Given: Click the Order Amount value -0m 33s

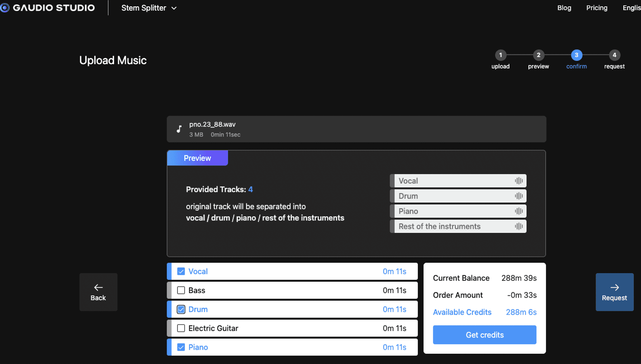Looking at the screenshot, I should pos(522,295).
